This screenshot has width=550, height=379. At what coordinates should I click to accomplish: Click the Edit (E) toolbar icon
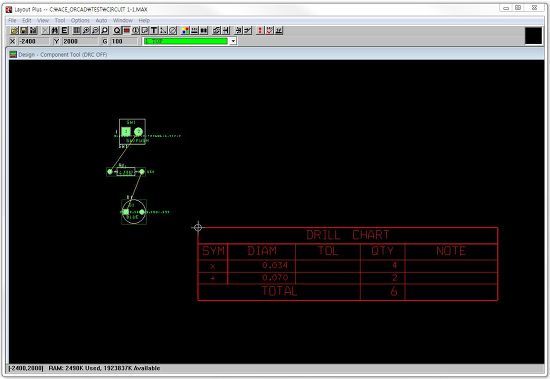64,31
